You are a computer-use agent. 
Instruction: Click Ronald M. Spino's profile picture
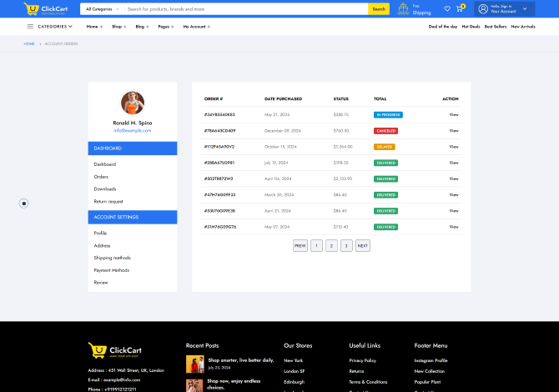pyautogui.click(x=133, y=103)
